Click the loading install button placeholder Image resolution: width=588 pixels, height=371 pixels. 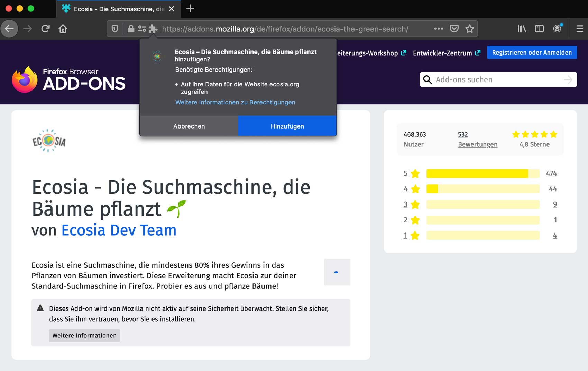click(337, 272)
